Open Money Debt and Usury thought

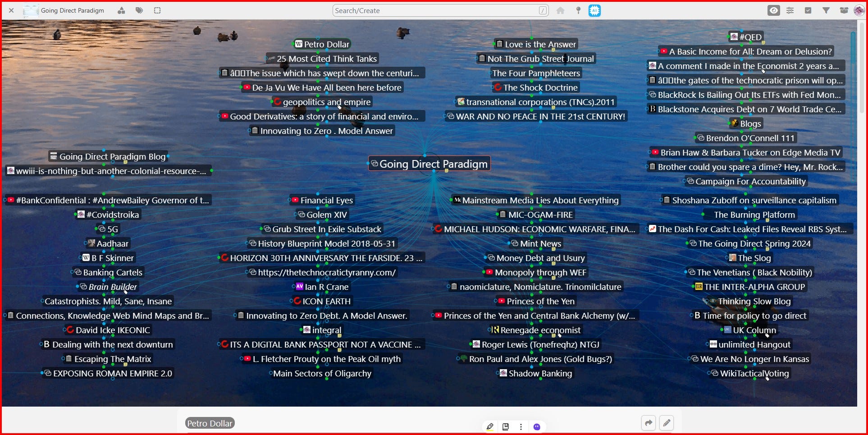coord(535,258)
